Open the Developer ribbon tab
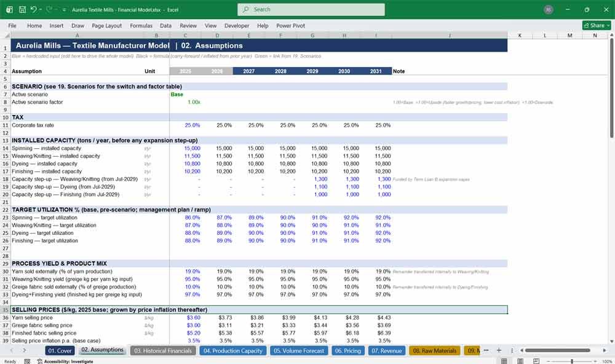 coord(237,25)
